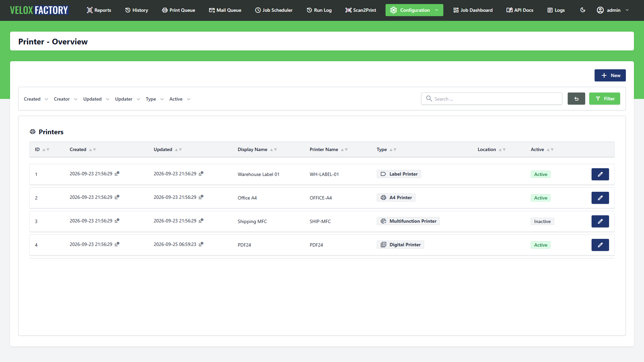Open the History page
This screenshot has width=644, height=362.
coord(136,10)
